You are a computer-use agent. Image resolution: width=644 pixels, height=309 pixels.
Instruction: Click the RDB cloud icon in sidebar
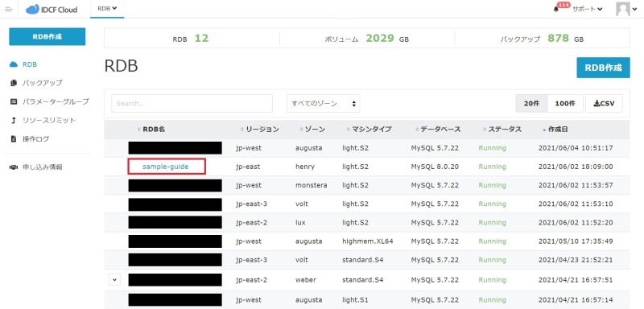coord(13,64)
